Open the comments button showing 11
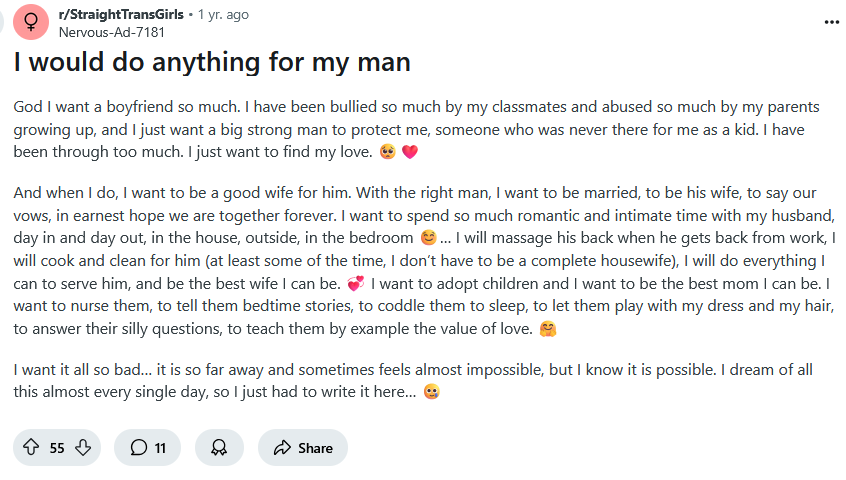This screenshot has width=846, height=480. (148, 448)
